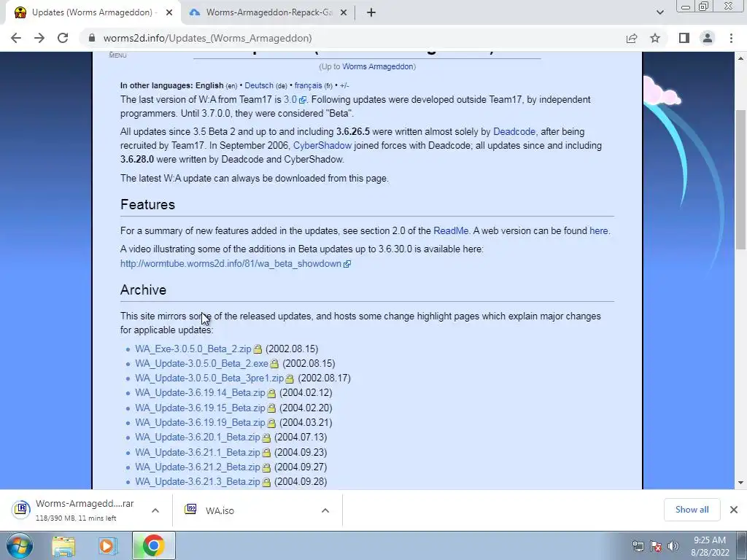Go back to the previous page
This screenshot has width=747, height=560.
[x=16, y=38]
